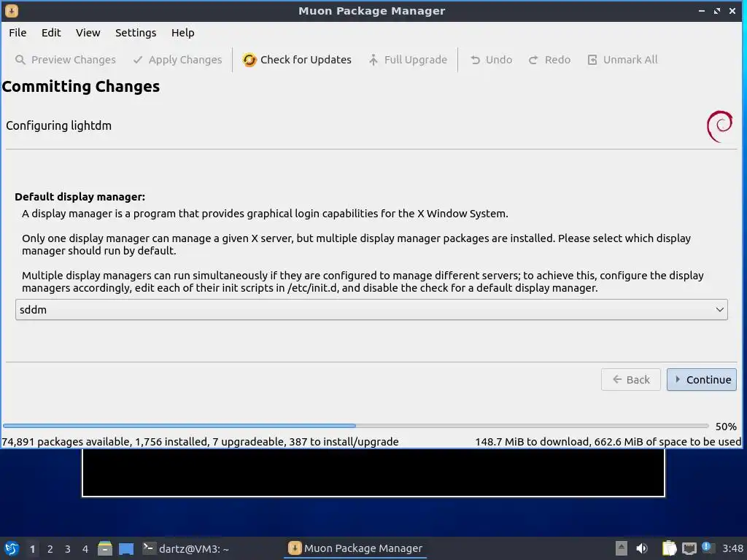
Task: Click the blue show desktop icon in panel
Action: tap(126, 548)
